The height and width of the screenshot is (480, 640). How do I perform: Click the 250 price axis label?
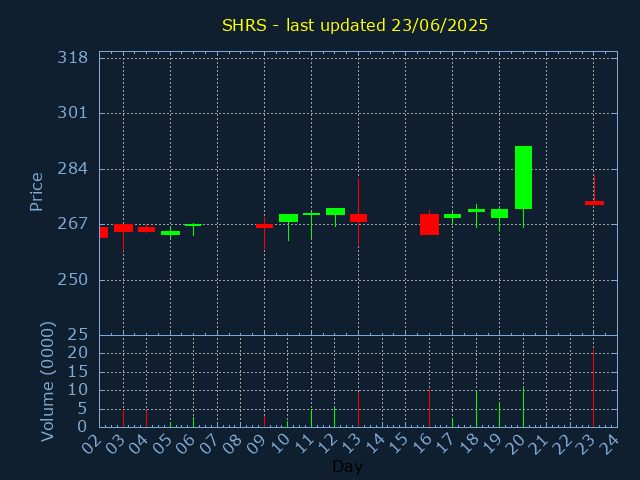(73, 280)
